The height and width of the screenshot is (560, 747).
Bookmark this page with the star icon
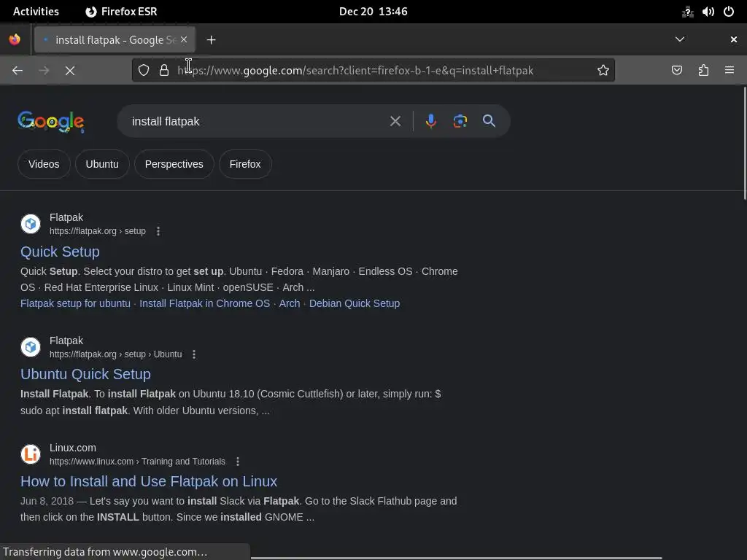pos(603,71)
